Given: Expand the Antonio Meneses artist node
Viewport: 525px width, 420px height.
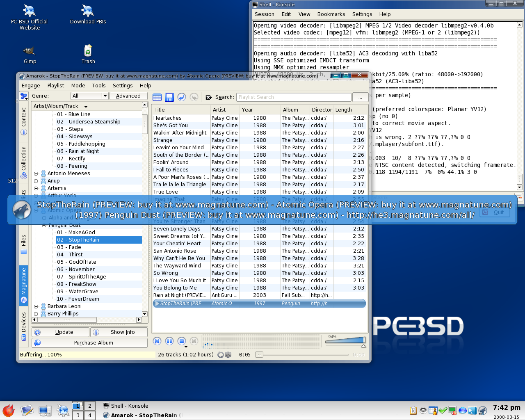Looking at the screenshot, I should point(36,173).
